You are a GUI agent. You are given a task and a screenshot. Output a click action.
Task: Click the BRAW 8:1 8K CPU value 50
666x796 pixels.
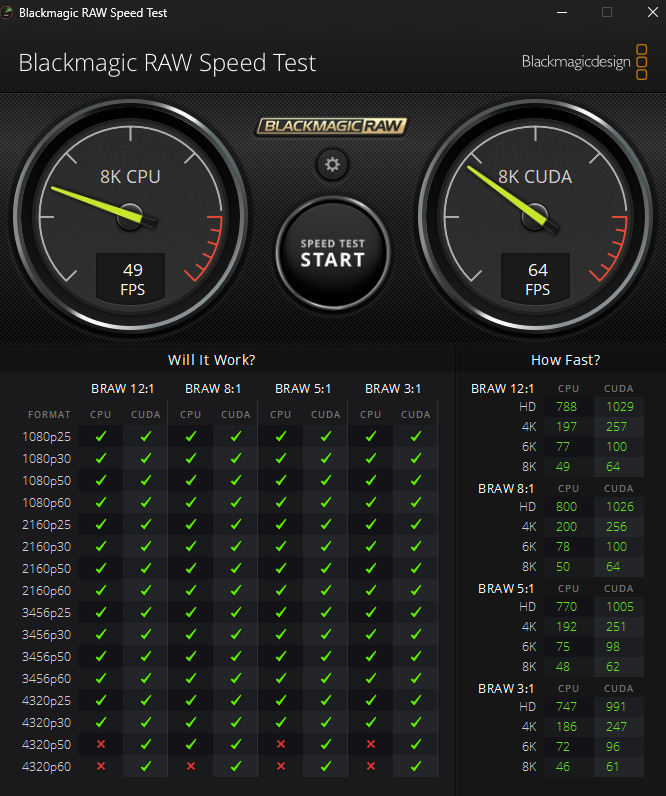point(562,567)
